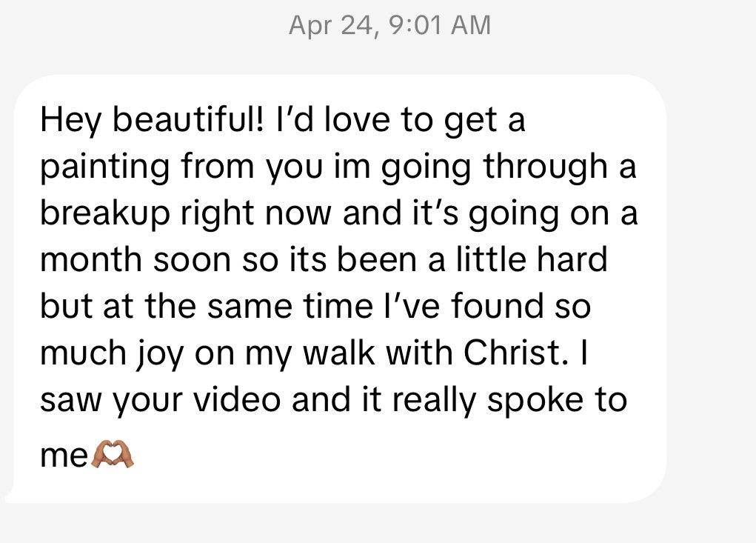756x543 pixels.
Task: Click the word "me" before the emoji
Action: tap(64, 457)
